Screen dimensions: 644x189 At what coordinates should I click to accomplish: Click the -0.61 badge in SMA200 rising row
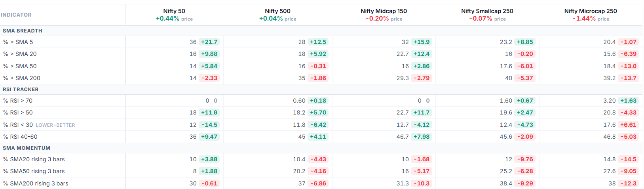tap(209, 183)
